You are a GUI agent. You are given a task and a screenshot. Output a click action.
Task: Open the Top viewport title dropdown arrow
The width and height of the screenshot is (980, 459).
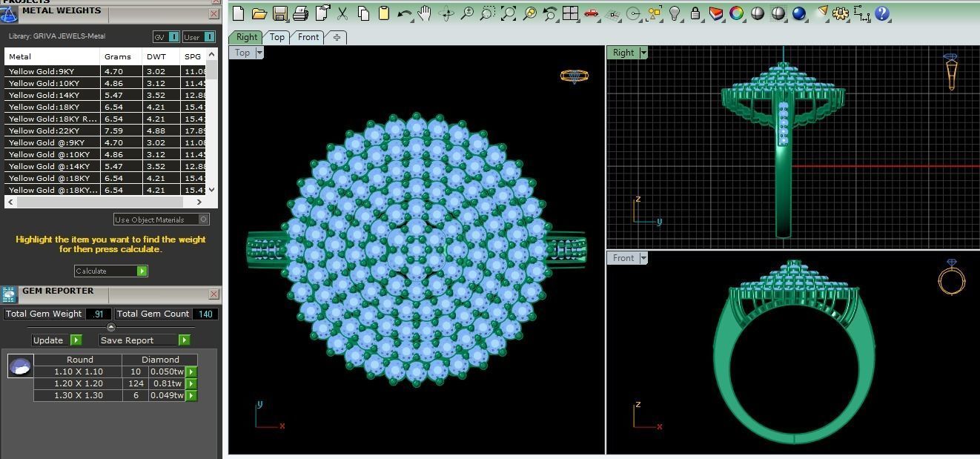coord(259,53)
